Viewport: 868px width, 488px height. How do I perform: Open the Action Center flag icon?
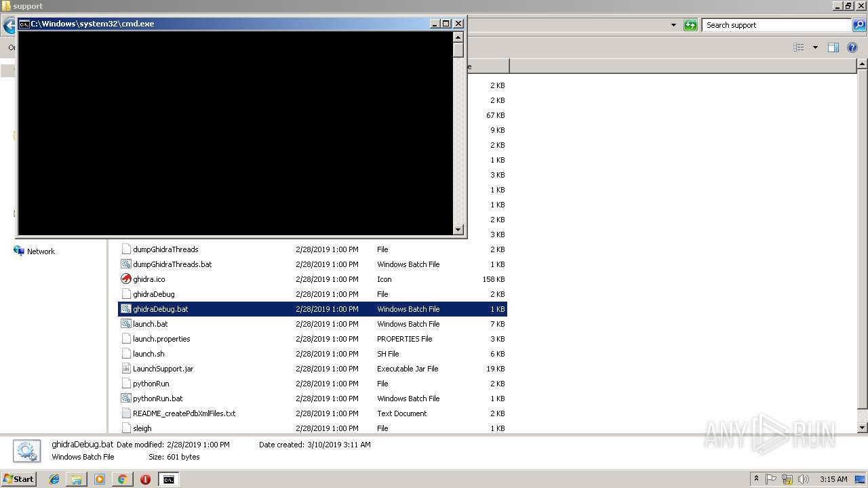[x=772, y=479]
